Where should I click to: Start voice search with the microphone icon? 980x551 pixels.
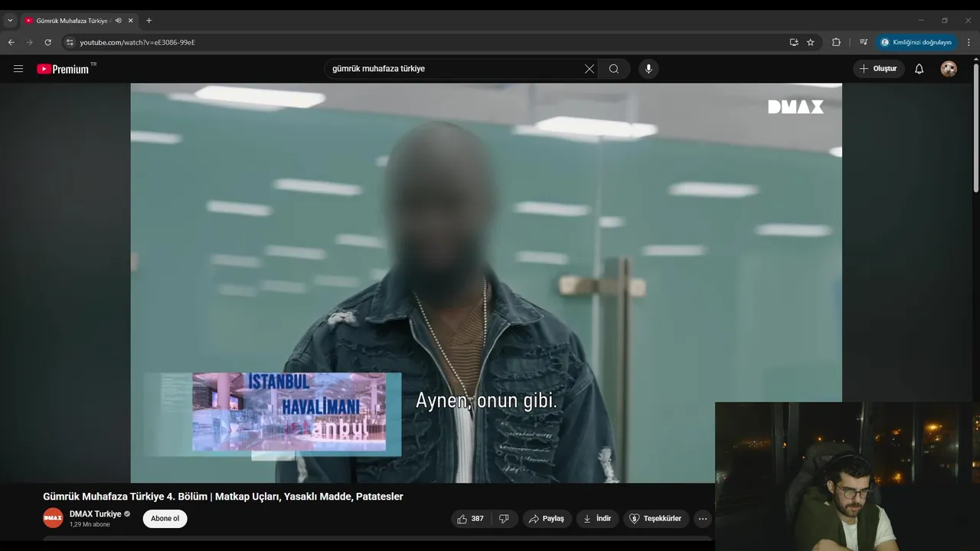tap(648, 69)
